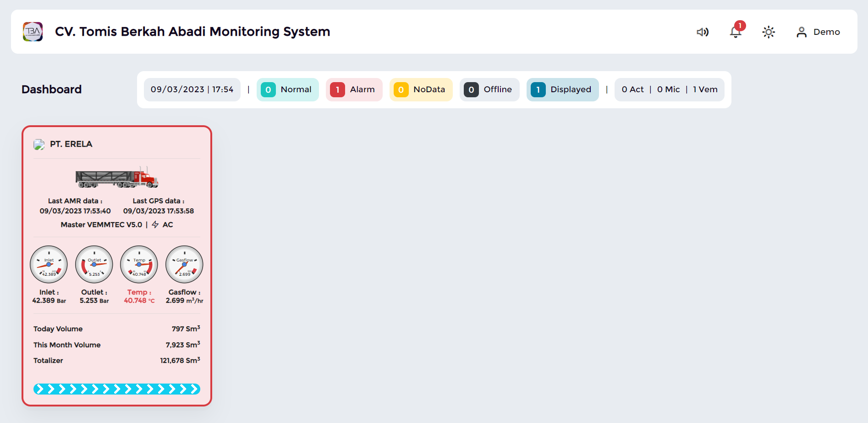868x423 pixels.
Task: Click the Temp gauge dial
Action: coord(139,265)
